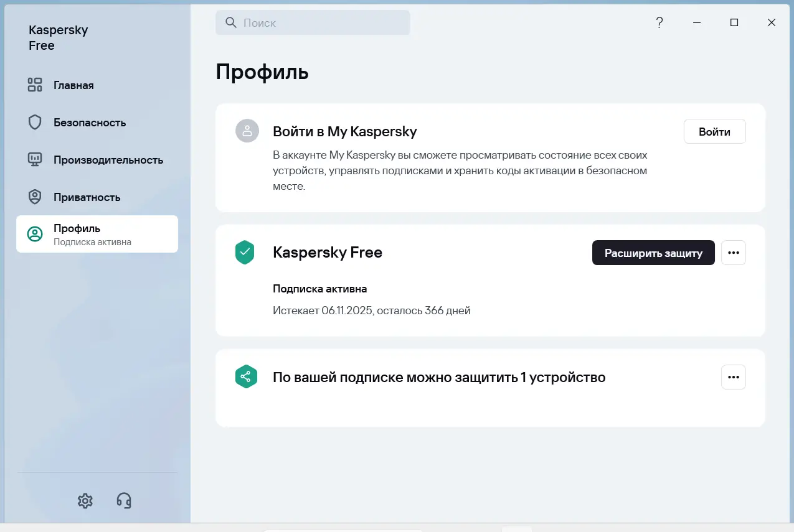Click the green subscription checkmark badge
Image resolution: width=794 pixels, height=532 pixels.
[x=245, y=253]
